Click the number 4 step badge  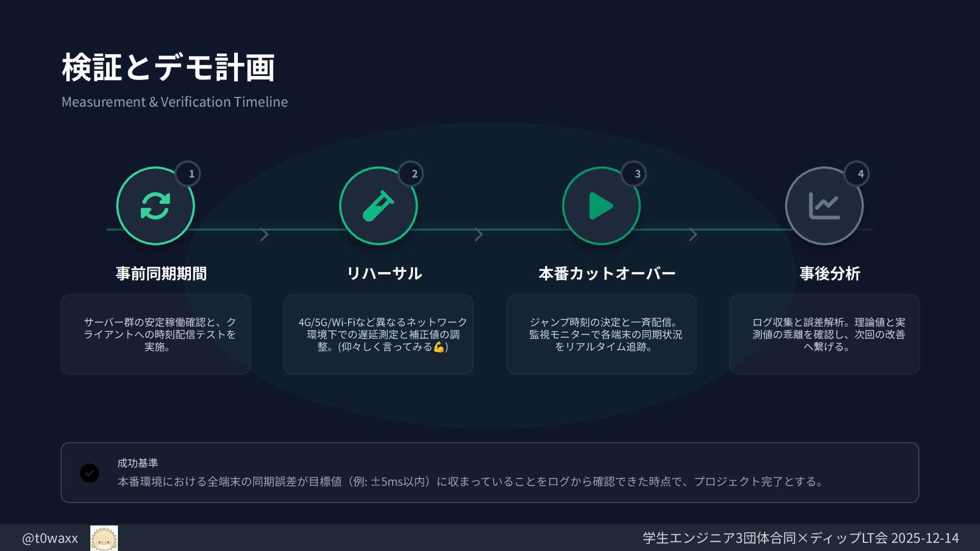click(857, 174)
